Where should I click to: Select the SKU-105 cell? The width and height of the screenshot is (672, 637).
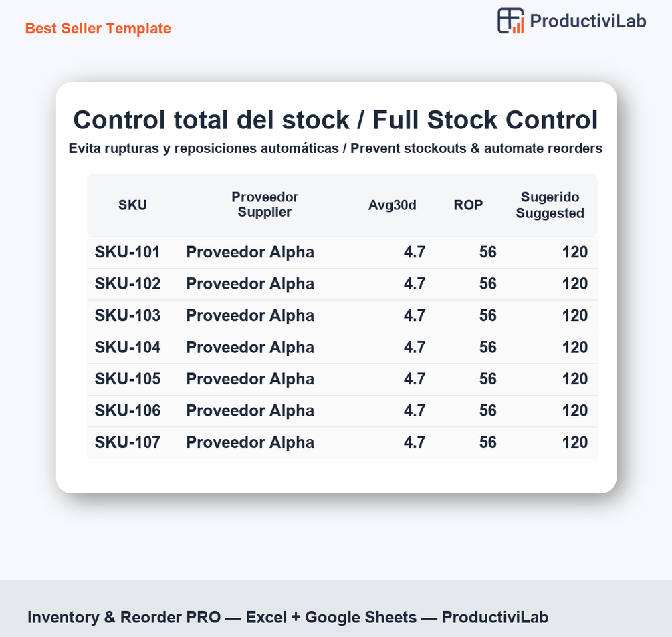click(x=128, y=379)
